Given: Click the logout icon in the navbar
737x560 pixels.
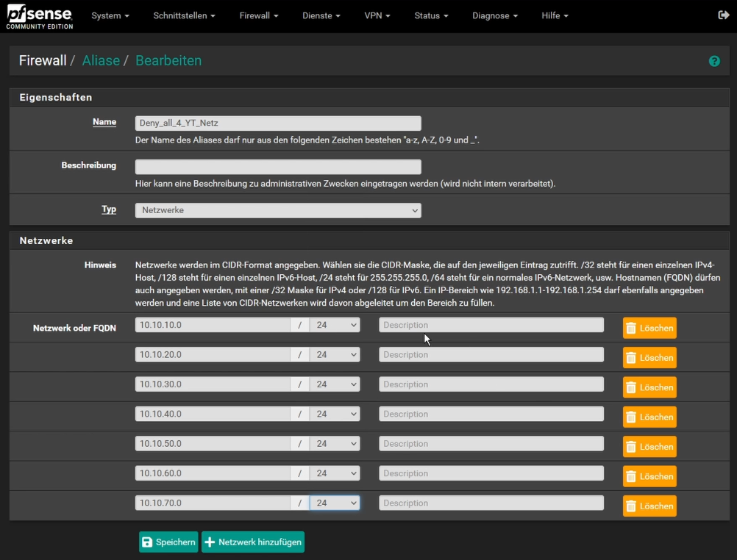Looking at the screenshot, I should [723, 15].
